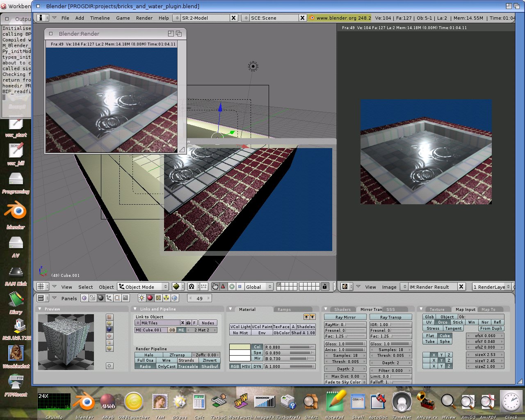Open the Shading context (sphere icon)
The height and width of the screenshot is (420, 525).
click(101, 298)
